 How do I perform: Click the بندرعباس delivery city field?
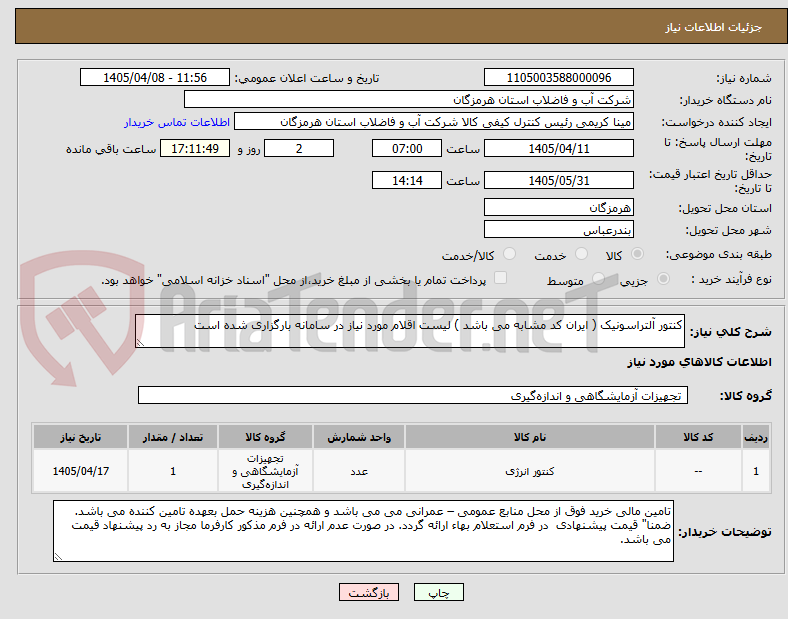[558, 230]
